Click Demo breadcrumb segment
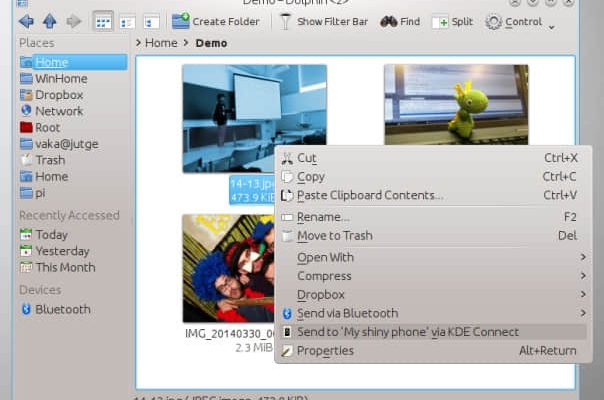 tap(211, 43)
